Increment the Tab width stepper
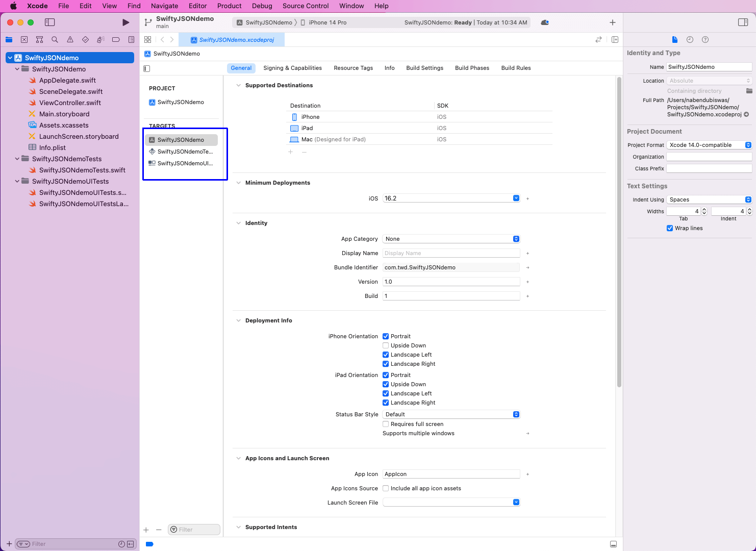The image size is (756, 551). (x=704, y=209)
